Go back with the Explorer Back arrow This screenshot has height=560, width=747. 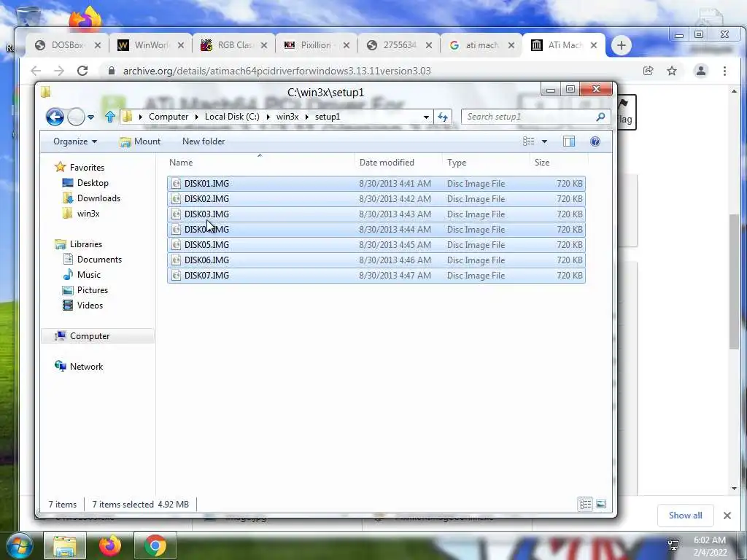coord(55,117)
